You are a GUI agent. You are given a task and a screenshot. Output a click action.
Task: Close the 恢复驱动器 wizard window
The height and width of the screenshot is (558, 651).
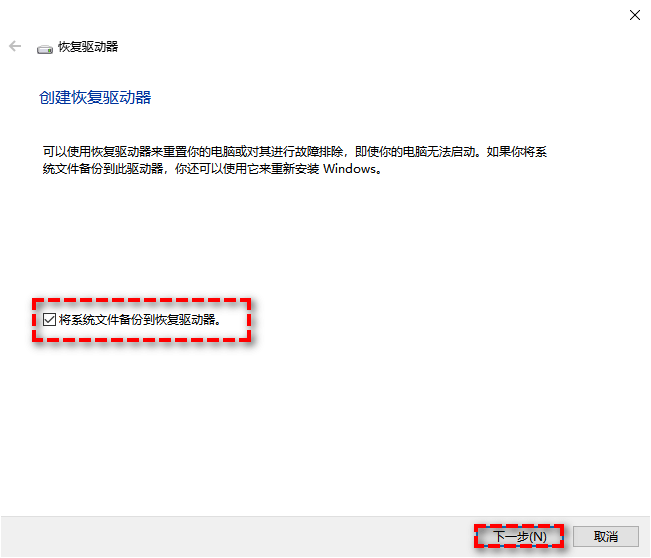coord(634,15)
